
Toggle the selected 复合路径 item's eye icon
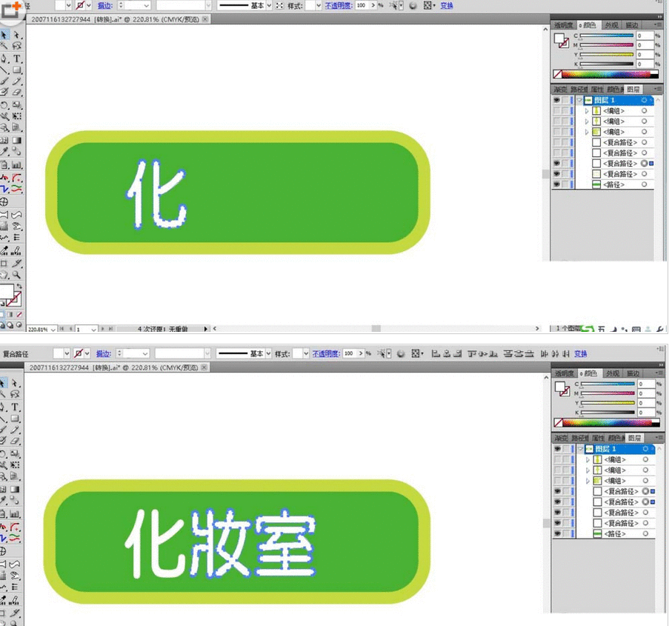[x=557, y=163]
